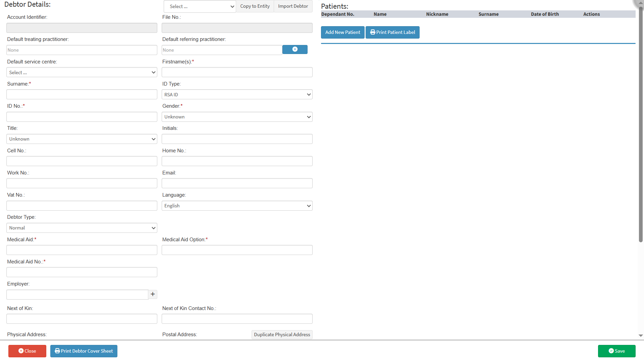644x359 pixels.
Task: Click the checkmark Save icon
Action: pos(611,351)
